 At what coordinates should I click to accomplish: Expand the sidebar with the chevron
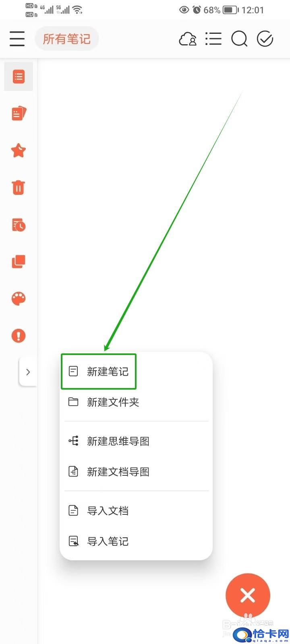tap(28, 372)
